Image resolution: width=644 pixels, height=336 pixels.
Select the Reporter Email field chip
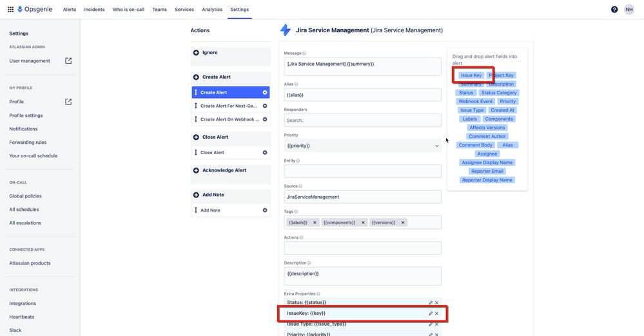click(487, 172)
